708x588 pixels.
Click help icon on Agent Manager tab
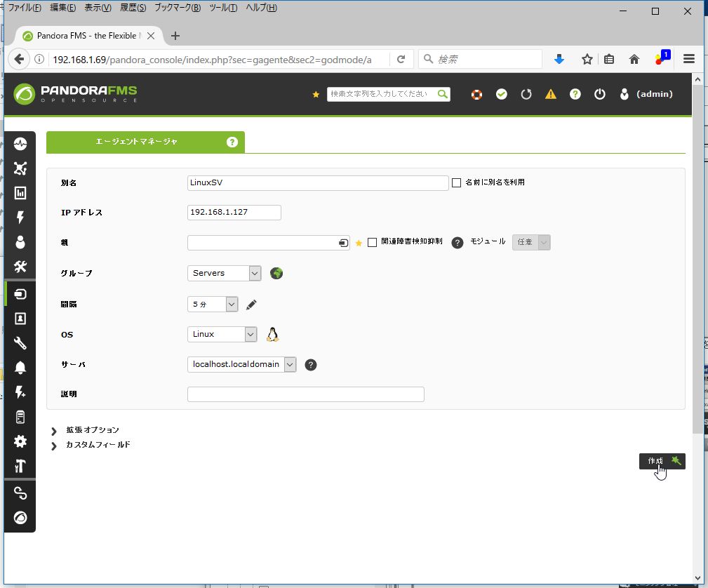point(232,142)
